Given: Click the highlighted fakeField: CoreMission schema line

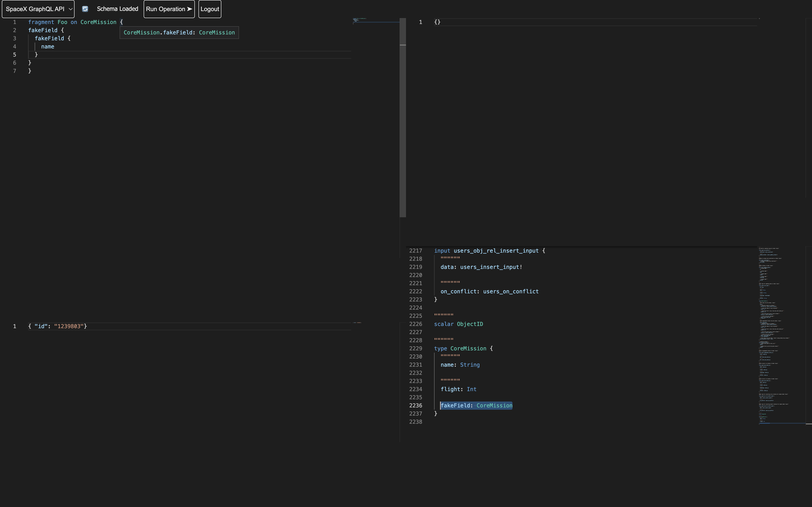Looking at the screenshot, I should tap(476, 405).
